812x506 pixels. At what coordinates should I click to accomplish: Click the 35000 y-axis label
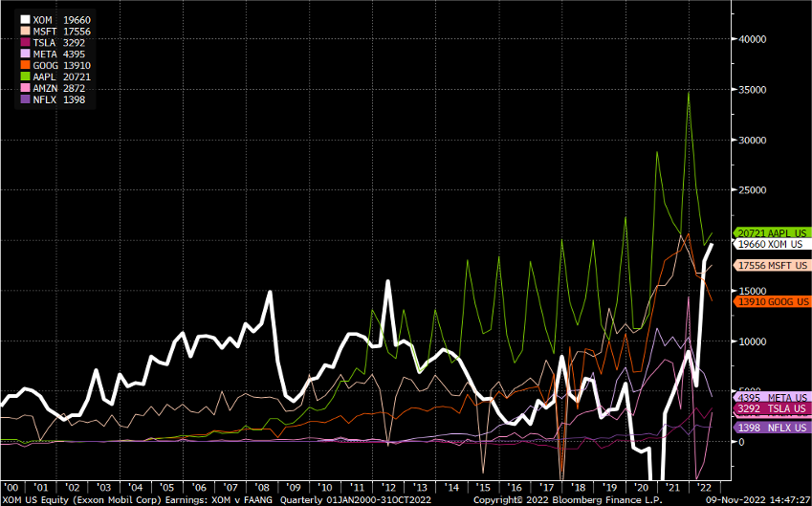(x=753, y=90)
